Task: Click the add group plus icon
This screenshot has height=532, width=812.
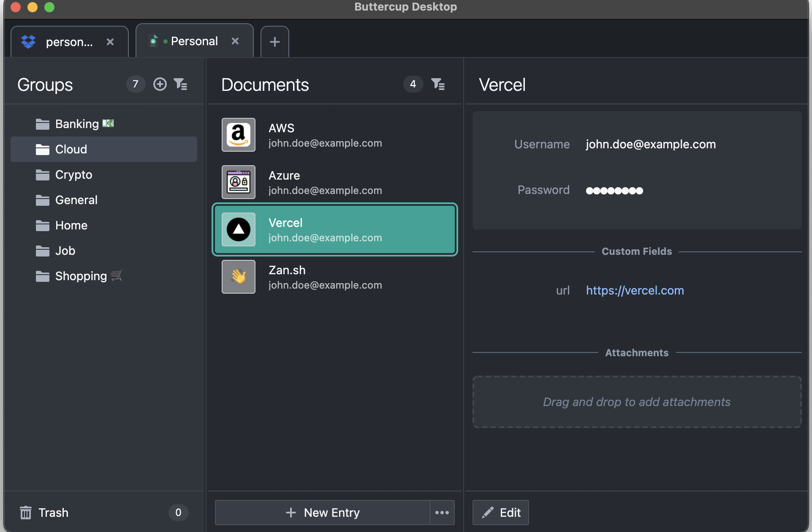Action: pos(160,84)
